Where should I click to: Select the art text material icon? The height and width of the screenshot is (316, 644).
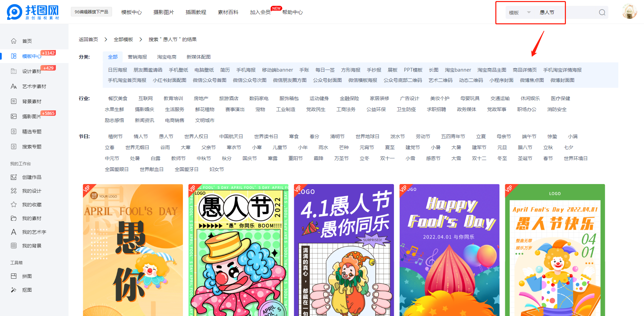(x=14, y=86)
